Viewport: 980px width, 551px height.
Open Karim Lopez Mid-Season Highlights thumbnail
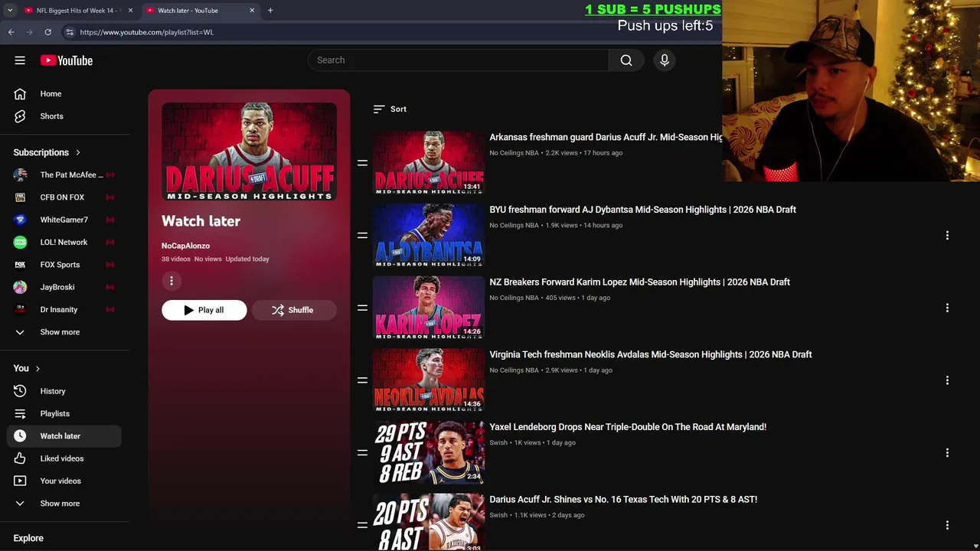(429, 308)
